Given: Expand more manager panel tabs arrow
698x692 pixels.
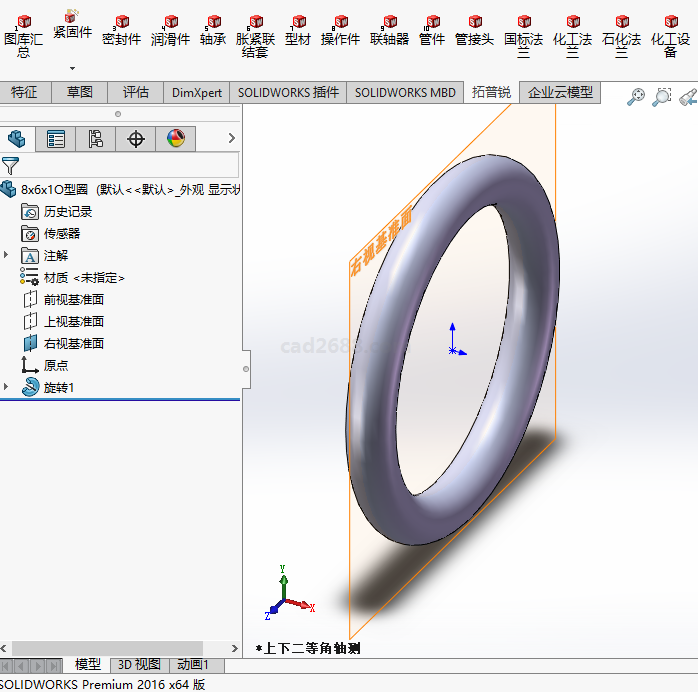Looking at the screenshot, I should coord(232,139).
